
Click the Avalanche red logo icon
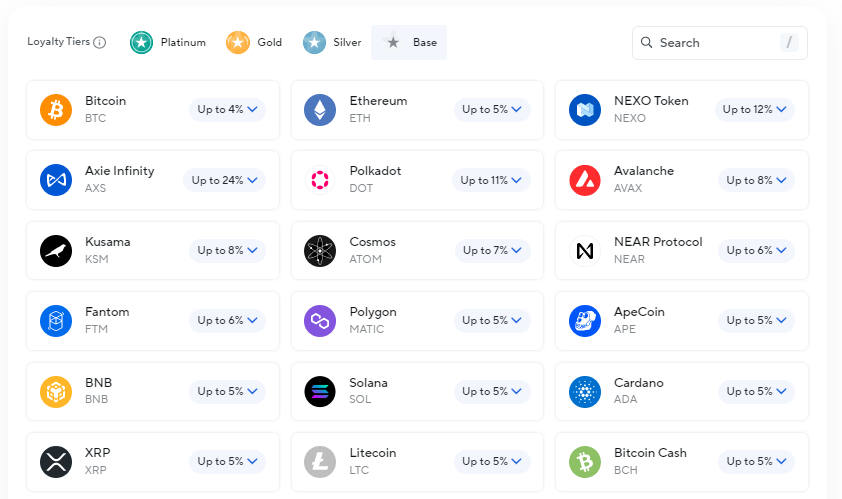pos(585,180)
